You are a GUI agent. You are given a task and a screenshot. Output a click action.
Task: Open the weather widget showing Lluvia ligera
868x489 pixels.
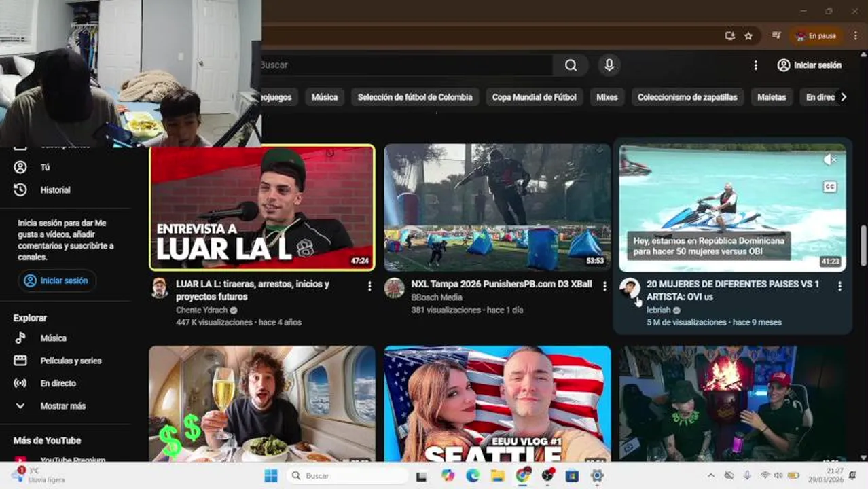tap(39, 475)
